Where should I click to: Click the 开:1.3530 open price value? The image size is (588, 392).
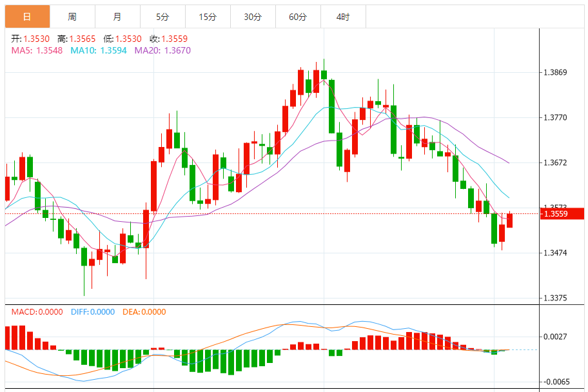point(30,39)
